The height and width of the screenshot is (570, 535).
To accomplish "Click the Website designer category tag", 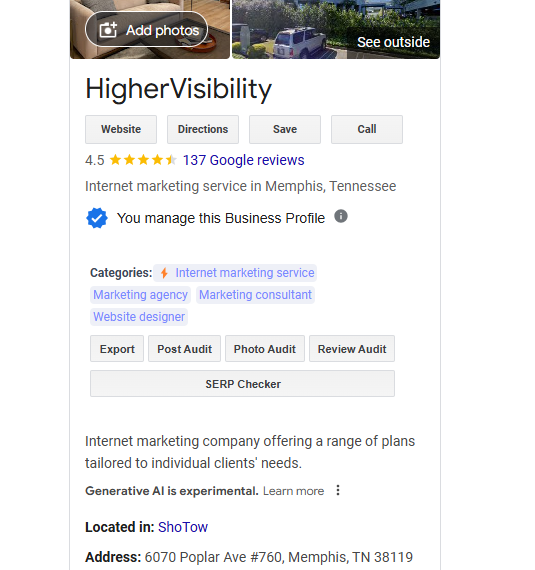I will [x=139, y=317].
